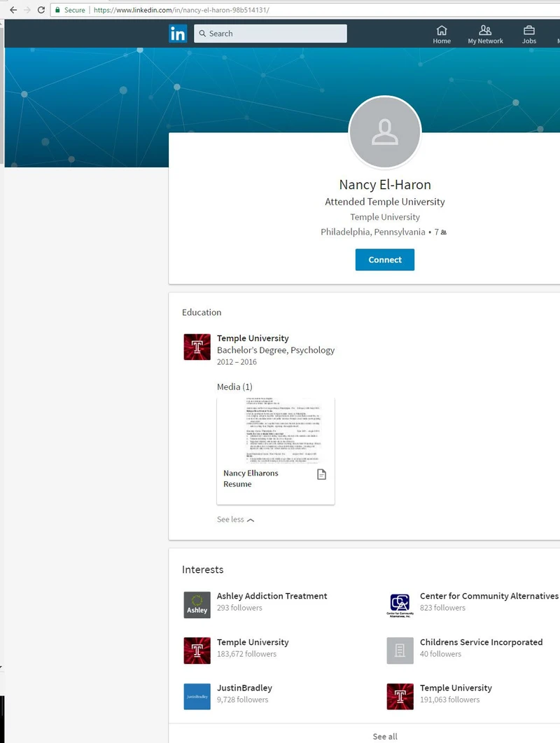
Task: Click 40 followers text
Action: (440, 654)
